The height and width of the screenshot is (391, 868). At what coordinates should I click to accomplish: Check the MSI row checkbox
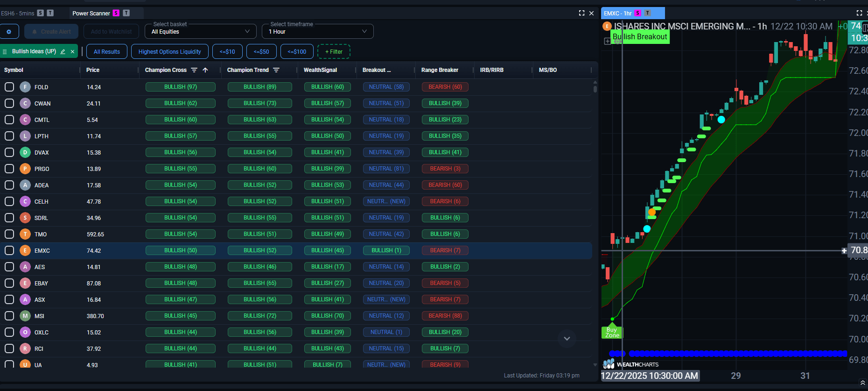click(9, 316)
